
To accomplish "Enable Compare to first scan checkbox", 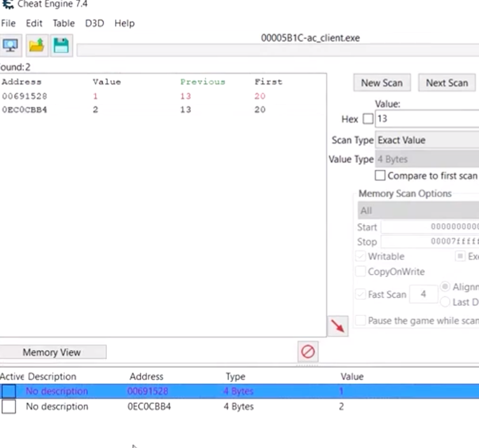I will pyautogui.click(x=380, y=175).
